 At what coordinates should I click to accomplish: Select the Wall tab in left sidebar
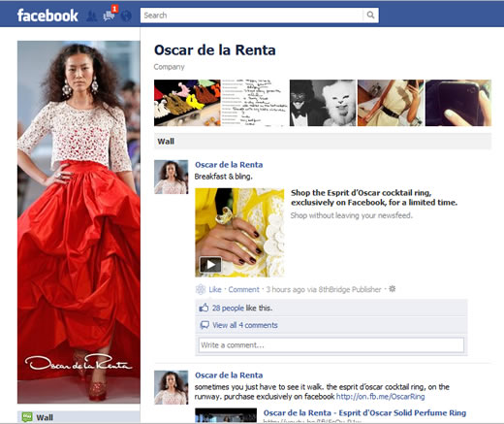coord(79,417)
